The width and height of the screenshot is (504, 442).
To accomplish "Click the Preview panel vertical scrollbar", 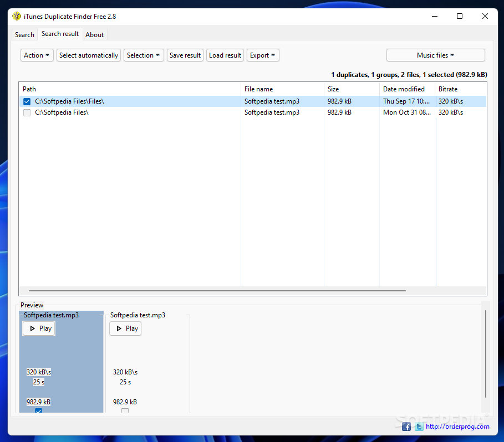I will [x=486, y=354].
